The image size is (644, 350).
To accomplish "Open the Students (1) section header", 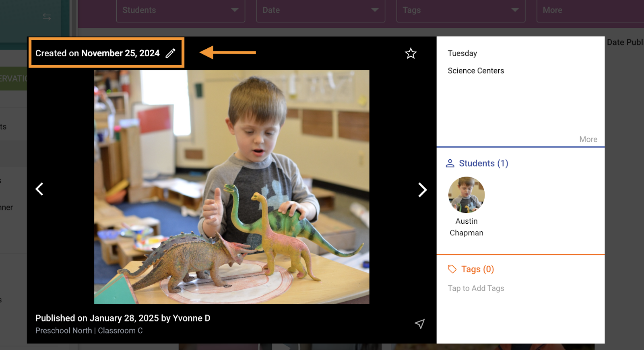I will pos(483,163).
